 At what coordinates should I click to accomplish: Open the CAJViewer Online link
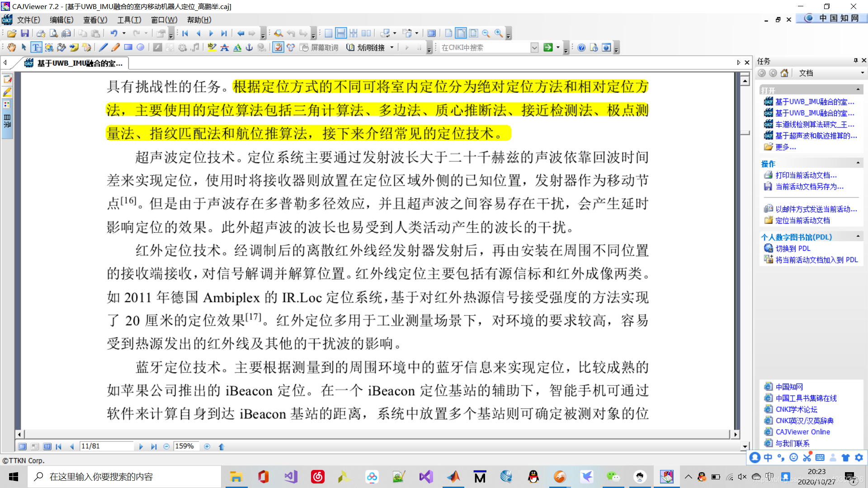[x=802, y=432]
